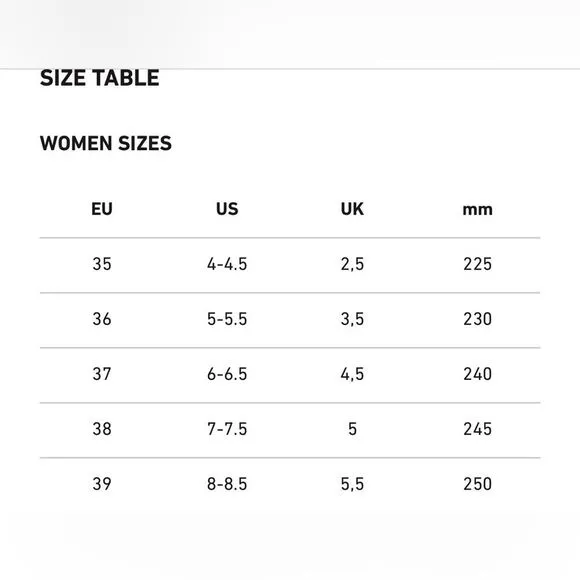The image size is (580, 580).
Task: Select the UK column header
Action: tap(352, 209)
